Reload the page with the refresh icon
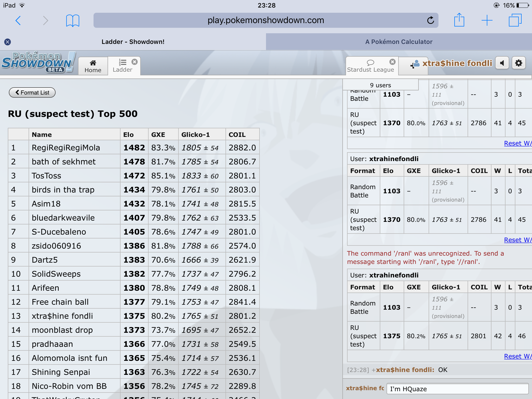The height and width of the screenshot is (399, 532). (430, 20)
